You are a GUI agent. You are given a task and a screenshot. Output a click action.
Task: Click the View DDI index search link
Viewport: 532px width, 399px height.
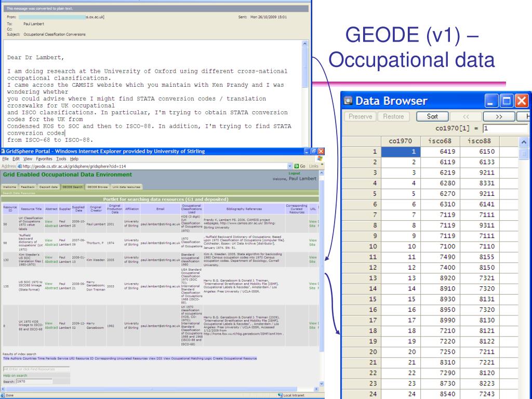tap(155, 358)
